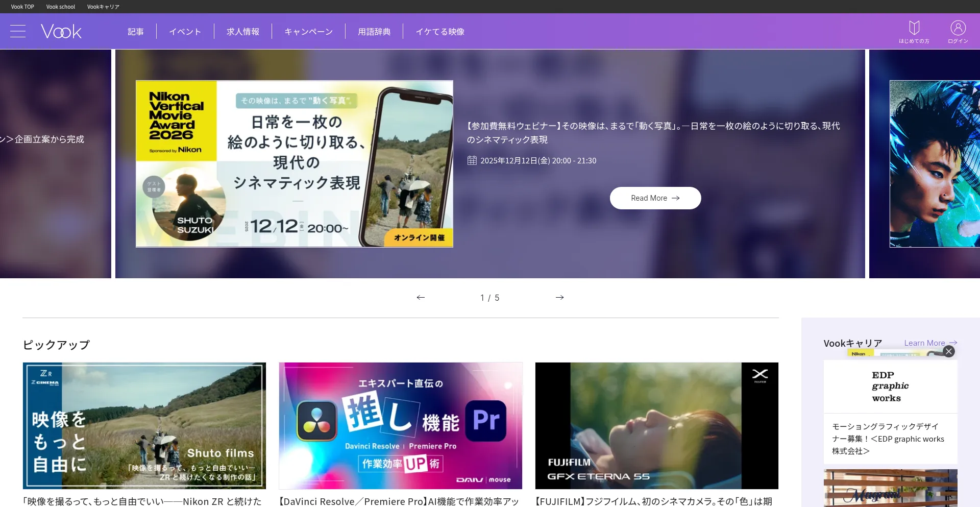Go to previous slide with left arrow
Screen dimensions: 980x507
point(421,298)
